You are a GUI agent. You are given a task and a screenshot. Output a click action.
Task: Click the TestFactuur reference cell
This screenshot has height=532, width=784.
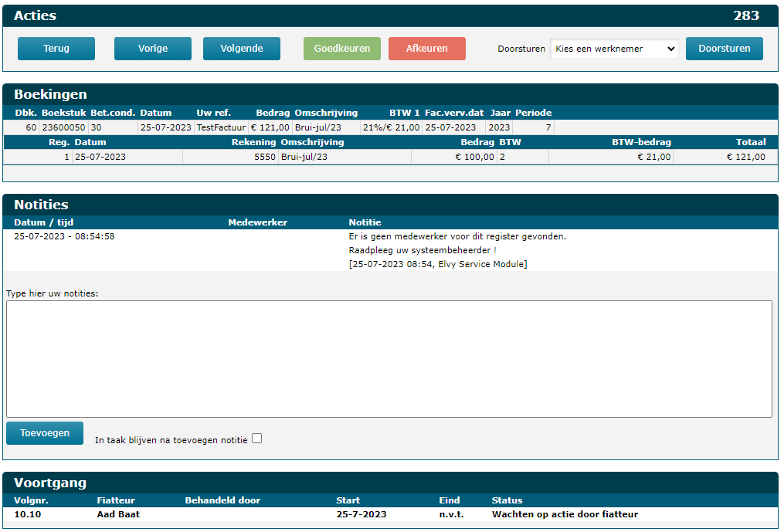[221, 127]
